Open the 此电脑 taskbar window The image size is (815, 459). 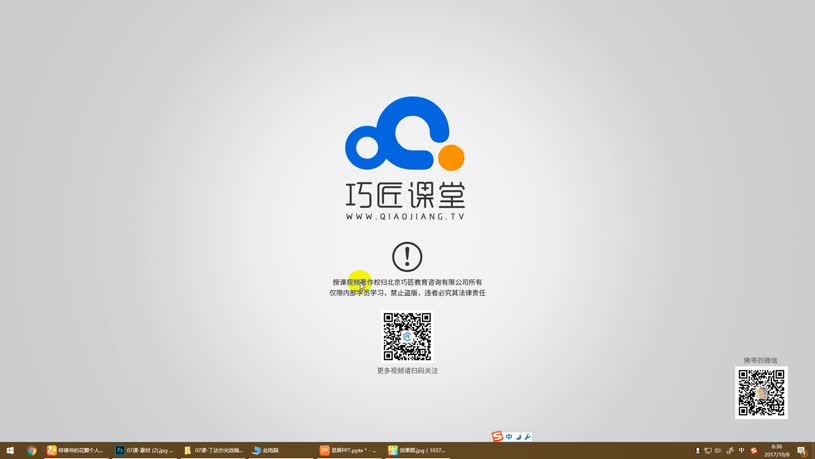(281, 451)
